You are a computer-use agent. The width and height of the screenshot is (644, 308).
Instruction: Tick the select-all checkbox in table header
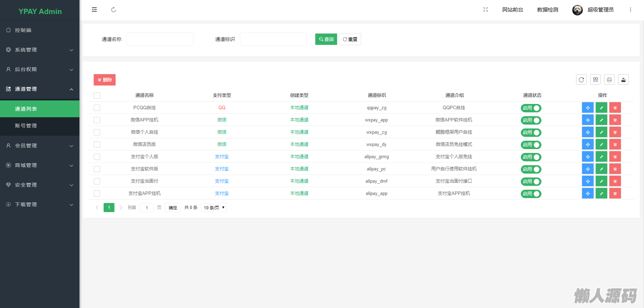(97, 96)
